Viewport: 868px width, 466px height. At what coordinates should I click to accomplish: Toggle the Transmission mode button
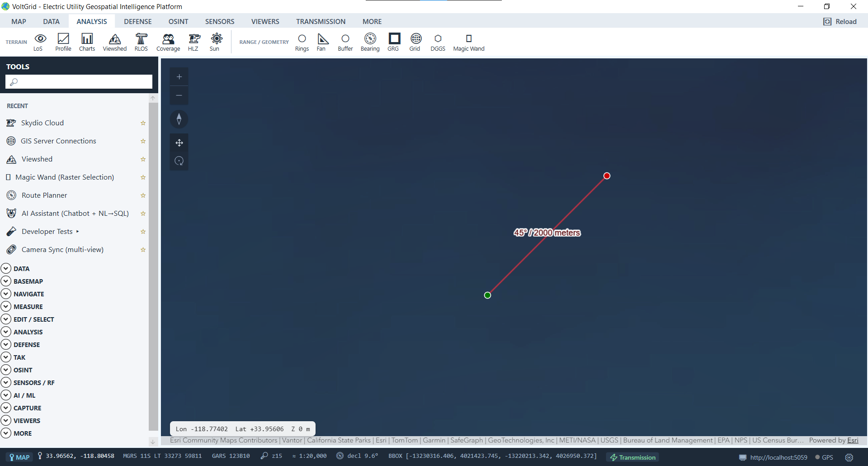click(633, 457)
